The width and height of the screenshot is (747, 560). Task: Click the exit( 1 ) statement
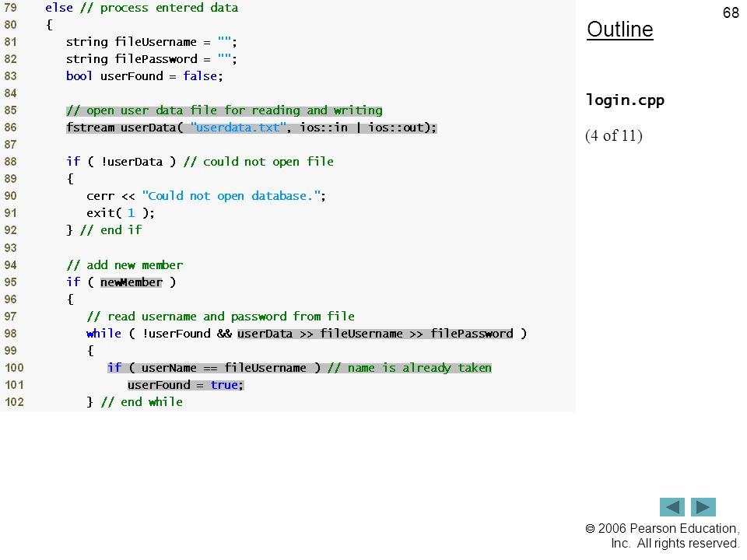[121, 213]
